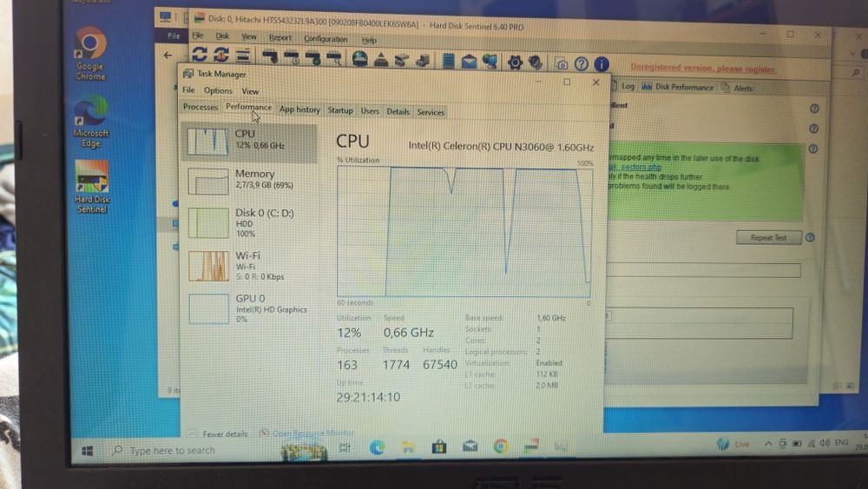The height and width of the screenshot is (489, 868).
Task: Click the three-lines list icon in Hard Disk Sentinel toolbar
Action: click(242, 56)
